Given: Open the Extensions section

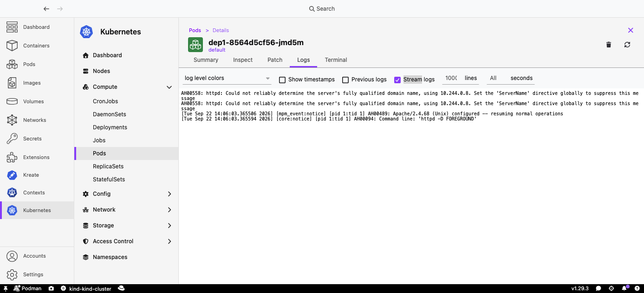Looking at the screenshot, I should [37, 157].
